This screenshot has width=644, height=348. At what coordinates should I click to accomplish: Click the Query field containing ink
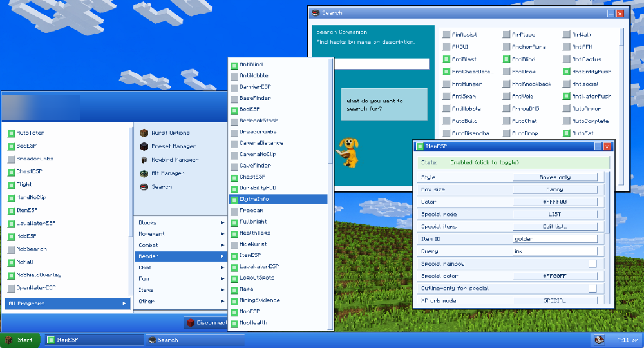coord(555,251)
